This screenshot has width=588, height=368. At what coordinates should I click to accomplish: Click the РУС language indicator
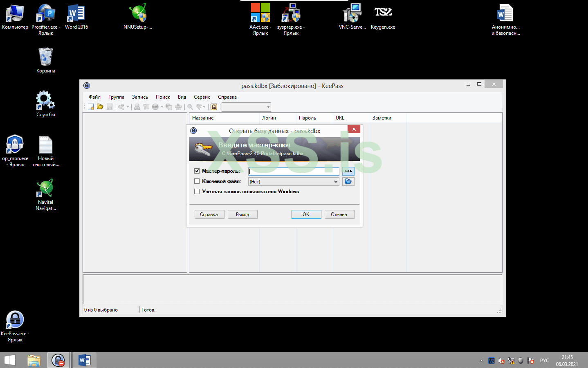coord(545,361)
